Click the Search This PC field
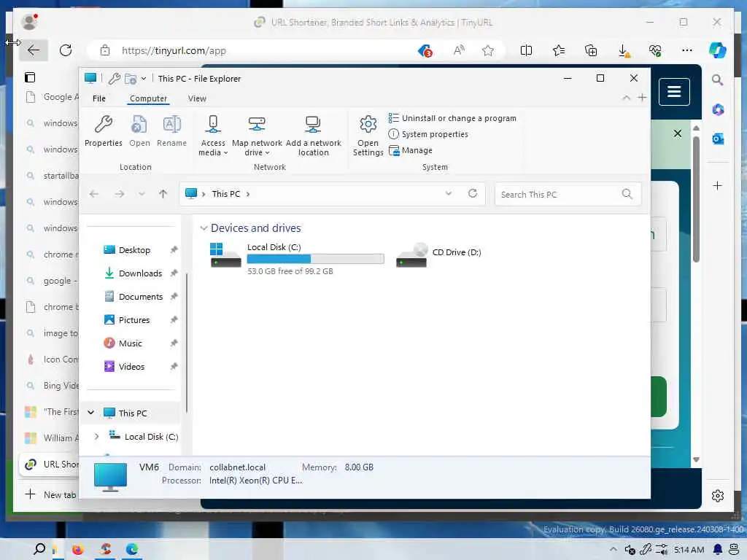Image resolution: width=747 pixels, height=560 pixels. tap(568, 194)
